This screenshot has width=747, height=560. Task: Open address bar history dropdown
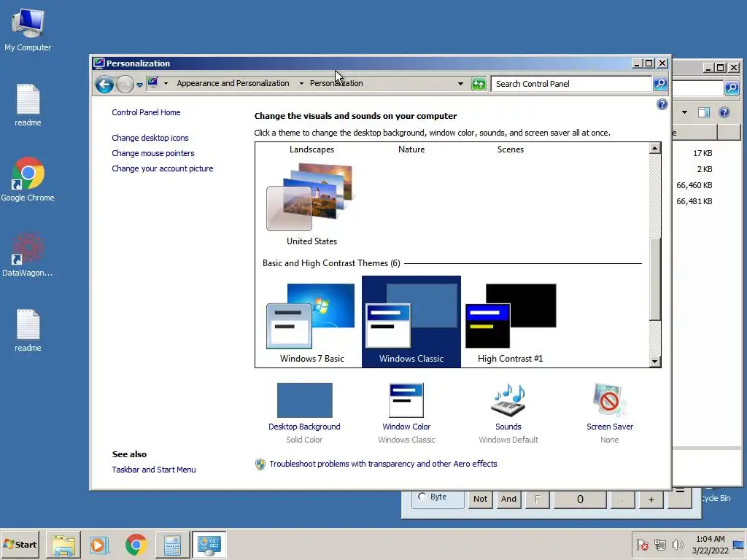pyautogui.click(x=460, y=84)
